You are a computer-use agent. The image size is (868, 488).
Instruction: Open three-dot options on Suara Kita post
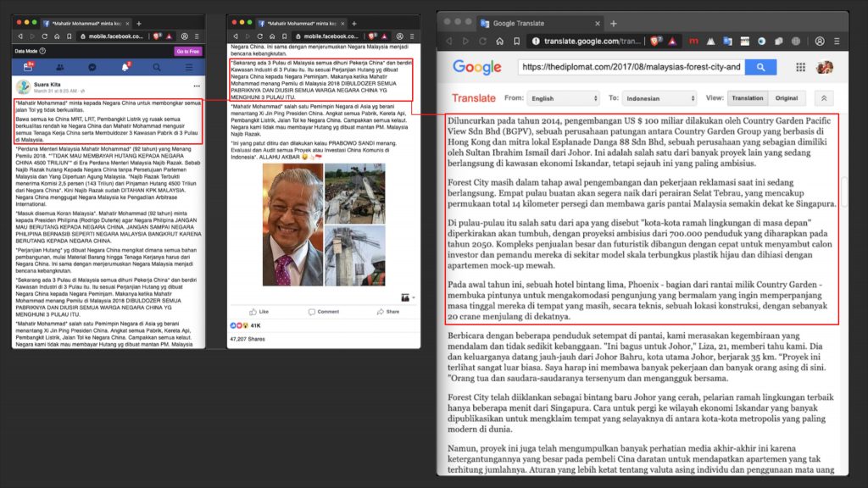pyautogui.click(x=197, y=86)
